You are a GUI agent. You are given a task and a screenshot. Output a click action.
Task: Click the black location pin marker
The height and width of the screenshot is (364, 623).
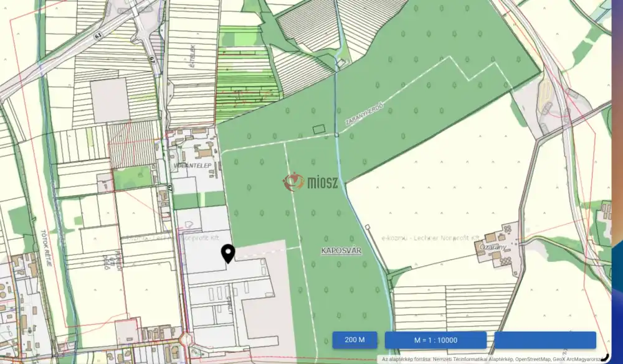pyautogui.click(x=229, y=253)
